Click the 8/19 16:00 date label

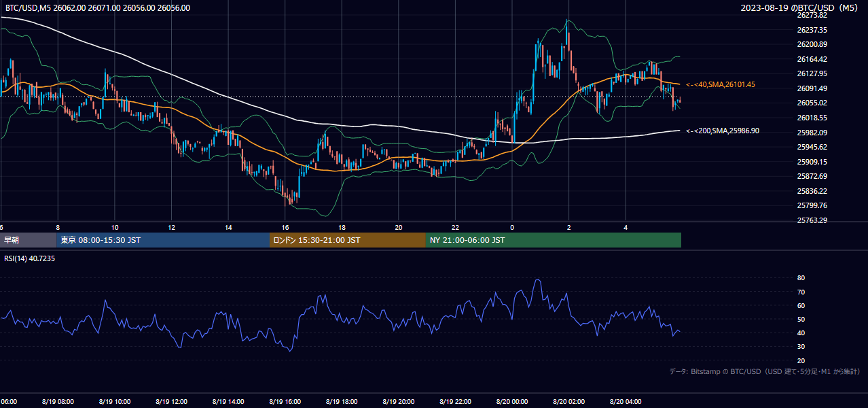point(285,402)
